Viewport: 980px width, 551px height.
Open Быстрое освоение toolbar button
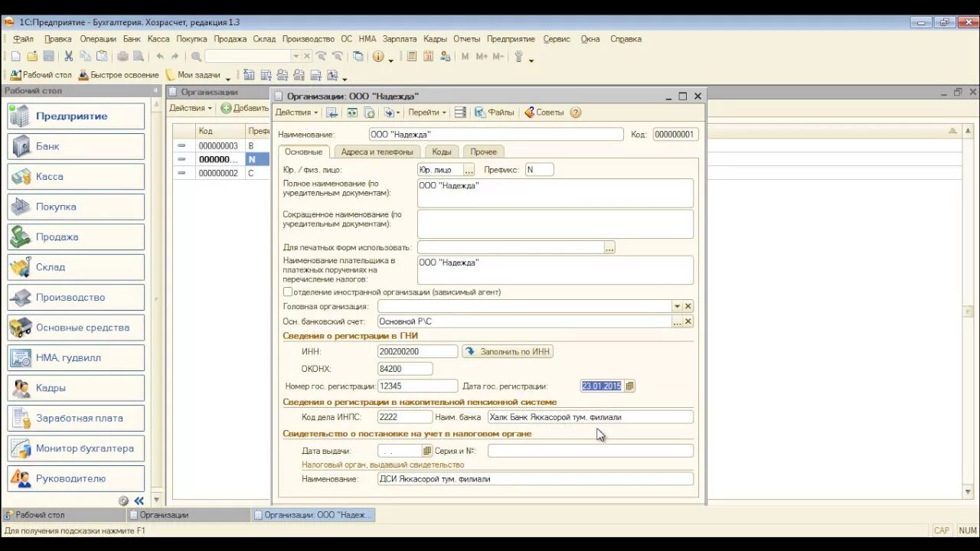click(119, 75)
